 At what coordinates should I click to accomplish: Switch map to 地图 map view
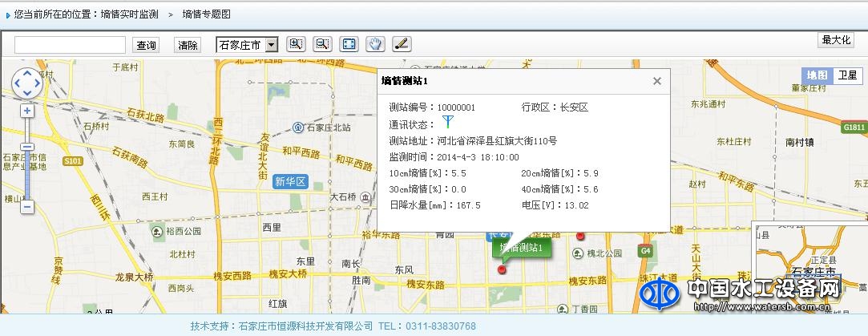(x=818, y=75)
